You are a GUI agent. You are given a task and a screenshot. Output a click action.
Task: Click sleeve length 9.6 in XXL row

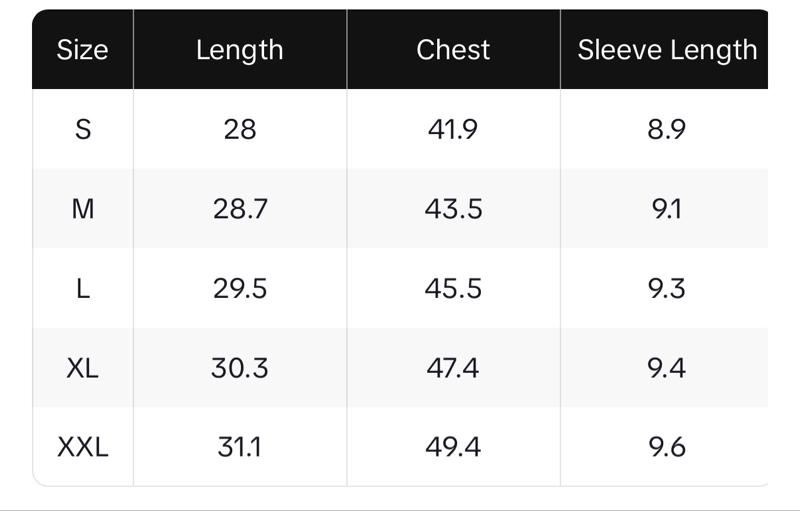(x=666, y=446)
